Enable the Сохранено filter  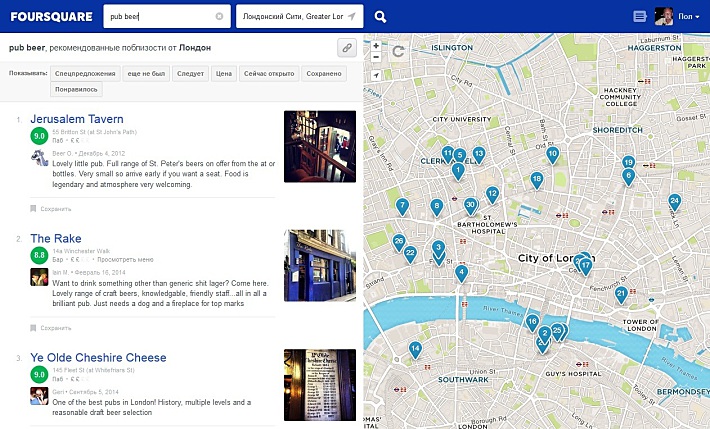(x=325, y=74)
